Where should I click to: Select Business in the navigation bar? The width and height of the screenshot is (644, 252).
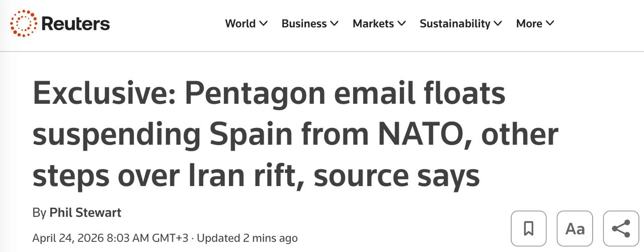pyautogui.click(x=304, y=23)
